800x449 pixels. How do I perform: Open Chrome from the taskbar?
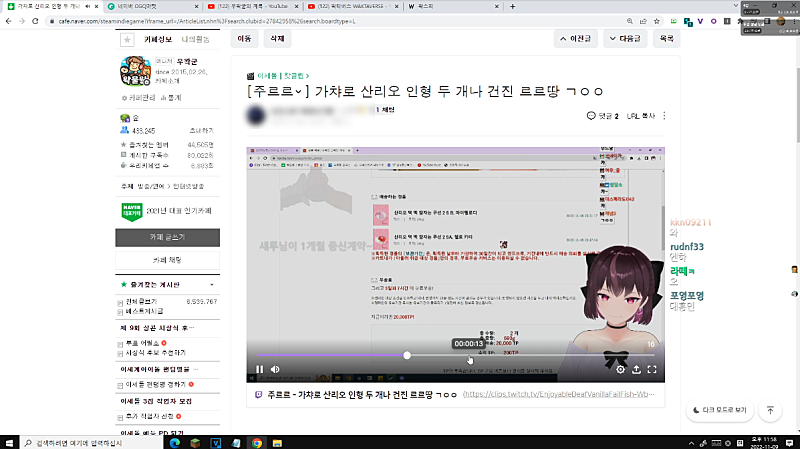tap(257, 443)
